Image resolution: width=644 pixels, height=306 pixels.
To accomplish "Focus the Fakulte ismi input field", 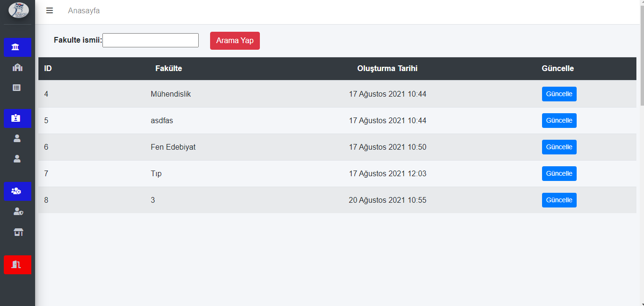I will click(150, 40).
